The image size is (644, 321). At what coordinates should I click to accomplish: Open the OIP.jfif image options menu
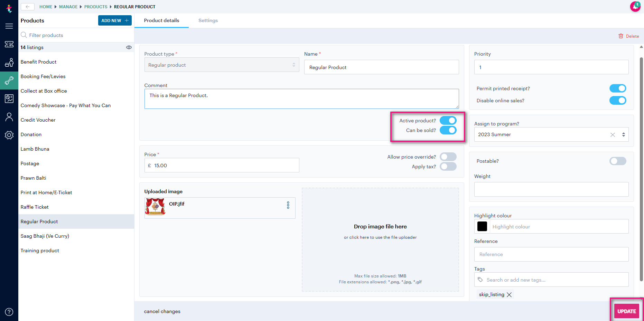click(288, 205)
